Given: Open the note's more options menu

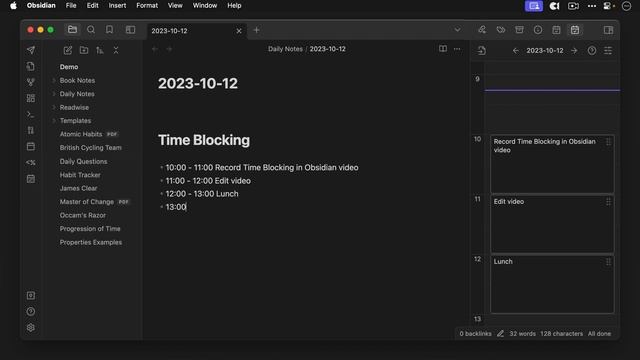Looking at the screenshot, I should pyautogui.click(x=457, y=49).
